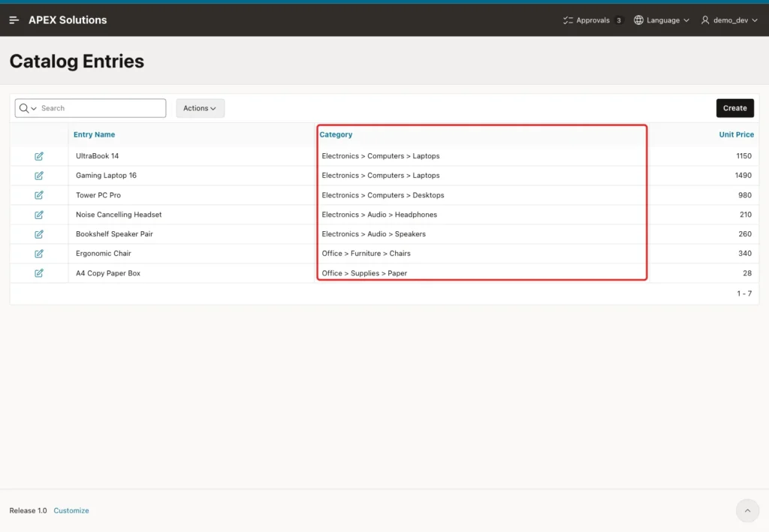Image resolution: width=769 pixels, height=532 pixels.
Task: Click the unit price 340
Action: tap(745, 254)
